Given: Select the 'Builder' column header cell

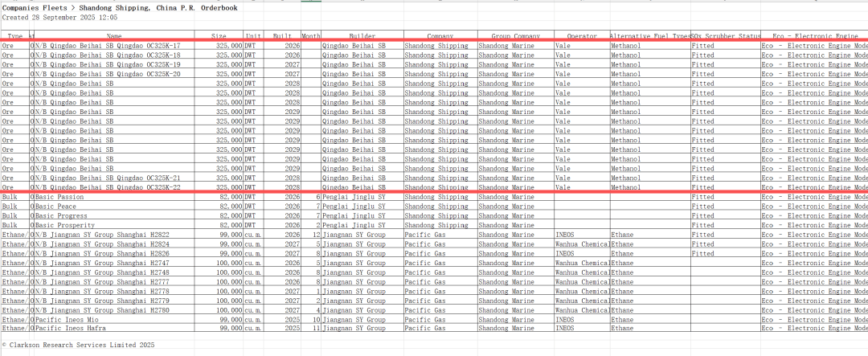Looking at the screenshot, I should point(362,36).
